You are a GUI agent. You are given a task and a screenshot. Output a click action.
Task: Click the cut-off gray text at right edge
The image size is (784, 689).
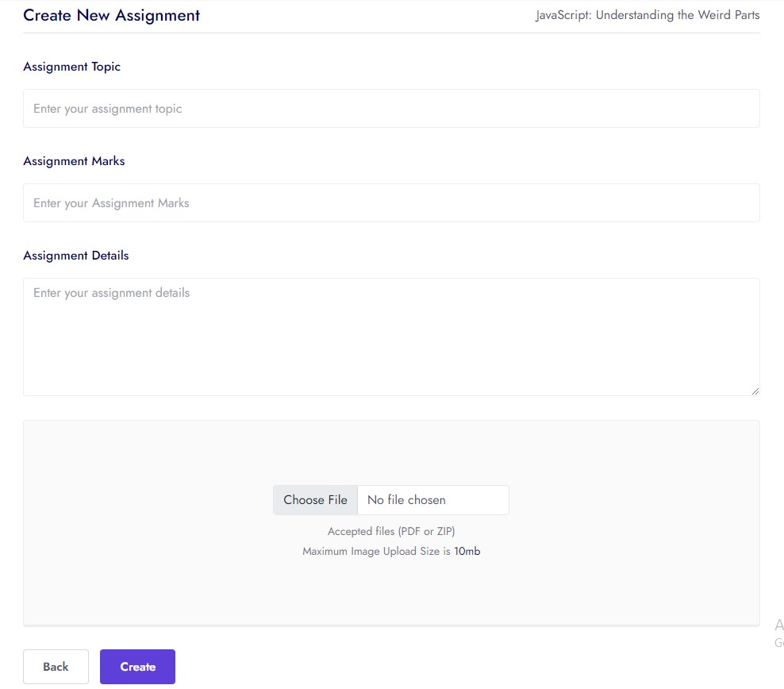(778, 633)
